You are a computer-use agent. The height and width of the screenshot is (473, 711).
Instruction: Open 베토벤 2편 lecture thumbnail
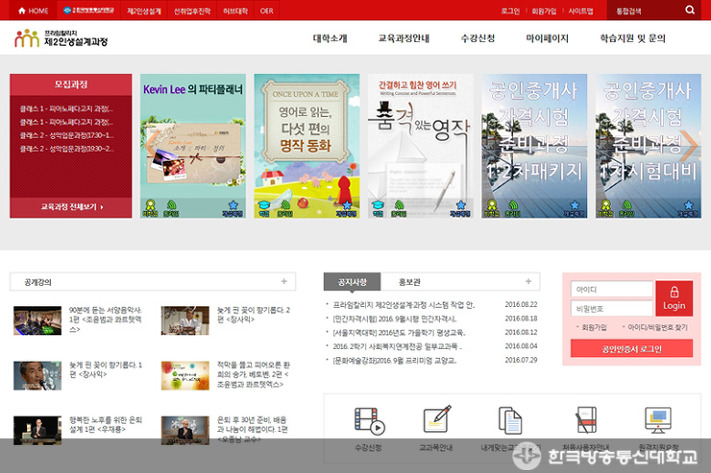[185, 375]
